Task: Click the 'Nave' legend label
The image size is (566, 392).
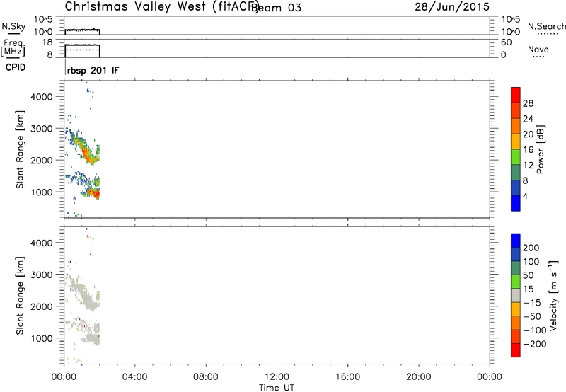Action: click(538, 50)
